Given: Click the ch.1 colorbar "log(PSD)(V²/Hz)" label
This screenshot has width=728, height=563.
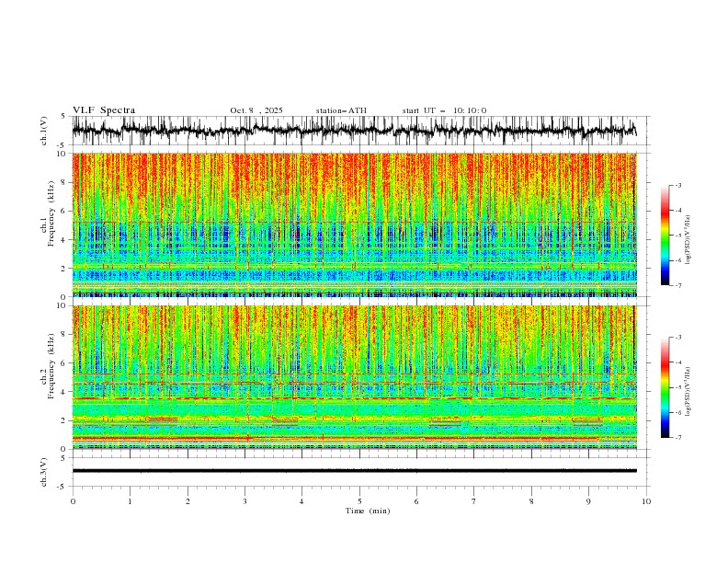Looking at the screenshot, I should pyautogui.click(x=688, y=240).
